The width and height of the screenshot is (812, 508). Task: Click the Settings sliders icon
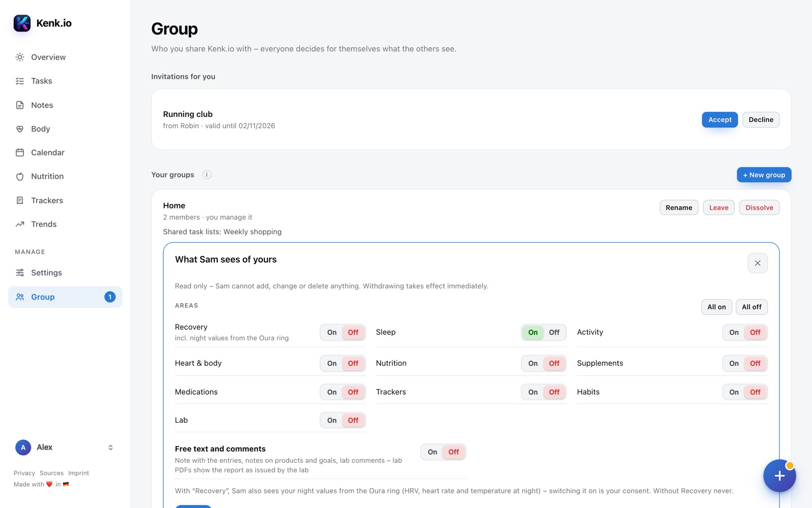pos(20,273)
